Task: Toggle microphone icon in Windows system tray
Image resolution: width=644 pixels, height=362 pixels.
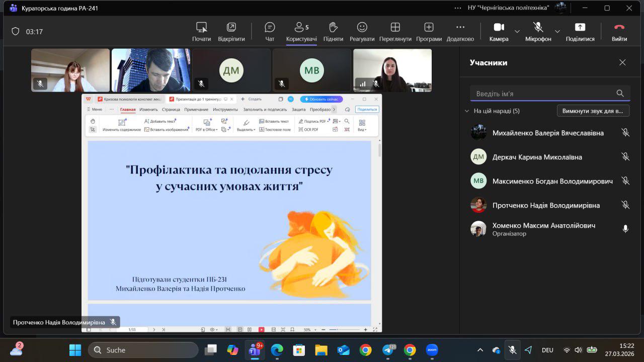Action: [512, 350]
